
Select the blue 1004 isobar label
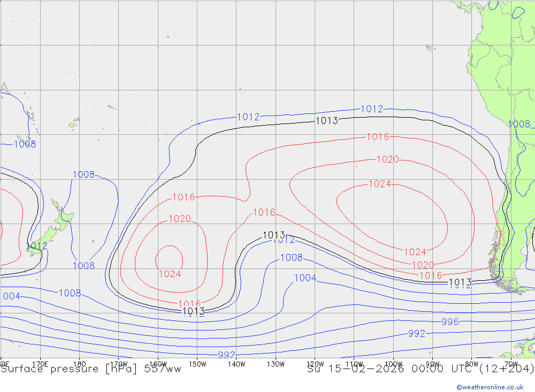305,278
